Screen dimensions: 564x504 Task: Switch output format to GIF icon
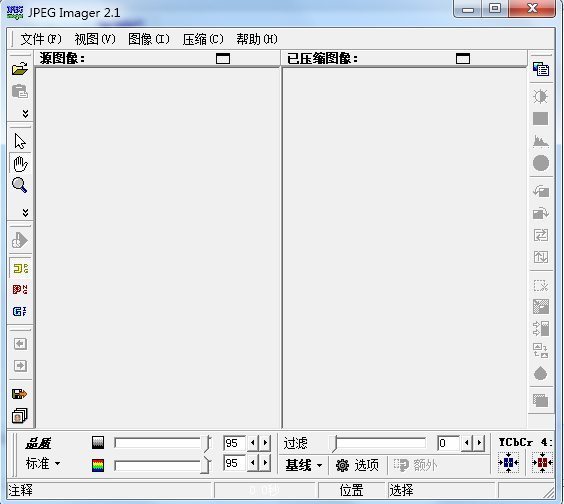[20, 311]
